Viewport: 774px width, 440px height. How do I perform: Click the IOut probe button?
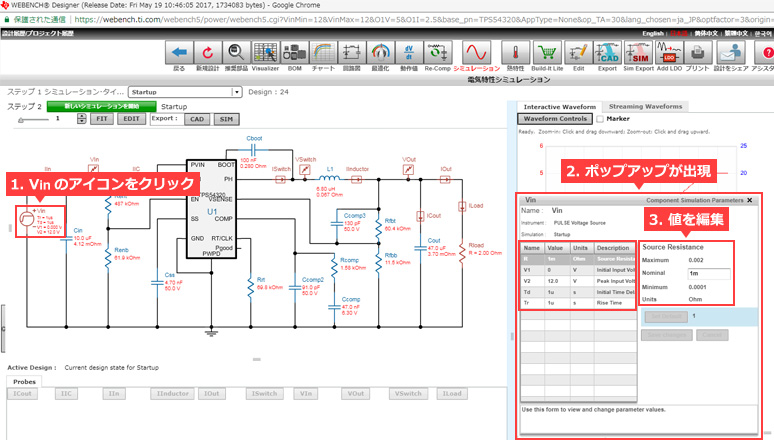pos(212,394)
